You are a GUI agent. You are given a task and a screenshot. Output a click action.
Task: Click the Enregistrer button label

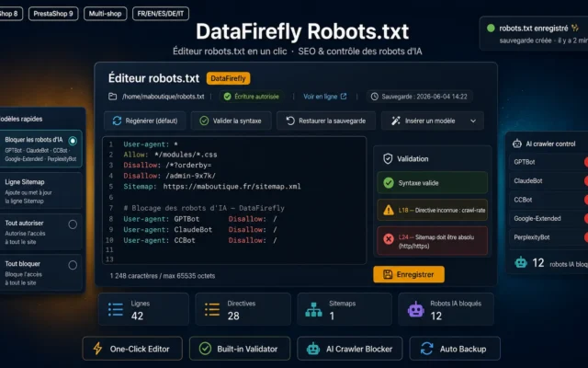pyautogui.click(x=415, y=274)
